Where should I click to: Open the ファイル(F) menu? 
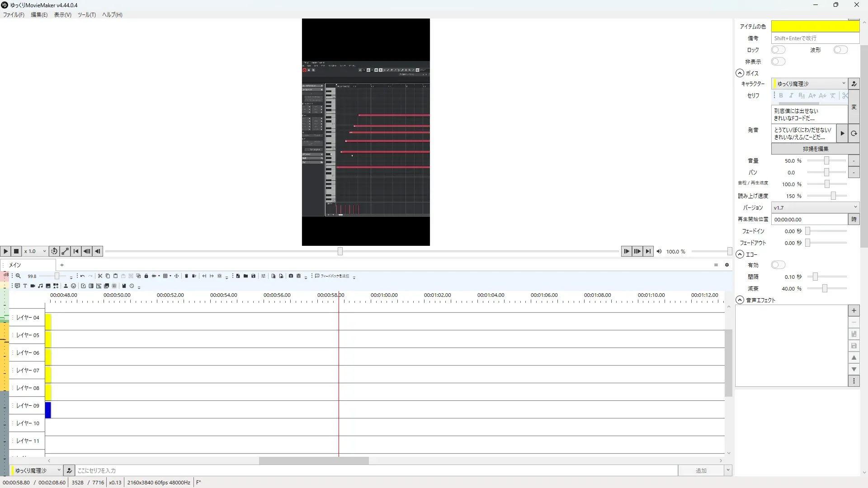14,15
